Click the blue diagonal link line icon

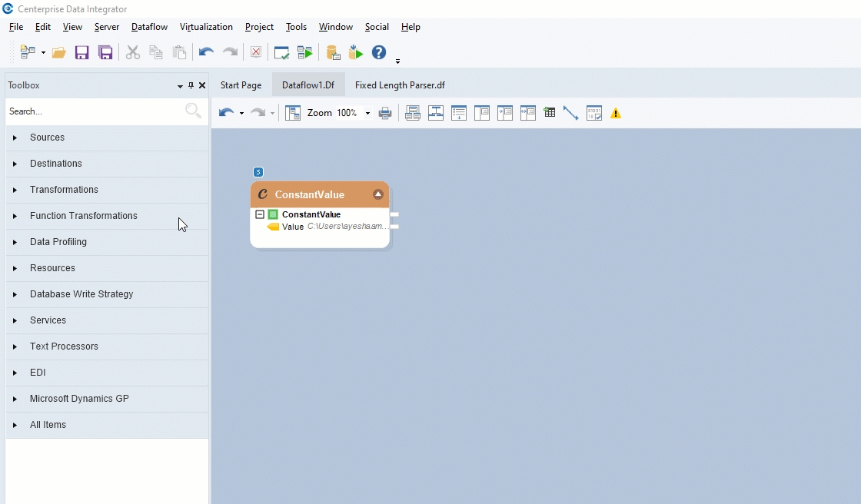[570, 113]
